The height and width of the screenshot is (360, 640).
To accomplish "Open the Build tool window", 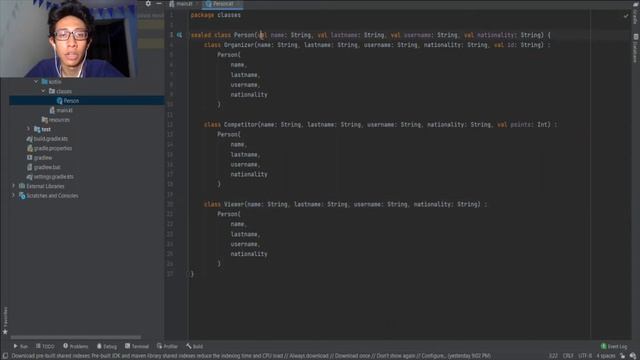I will coord(194,346).
